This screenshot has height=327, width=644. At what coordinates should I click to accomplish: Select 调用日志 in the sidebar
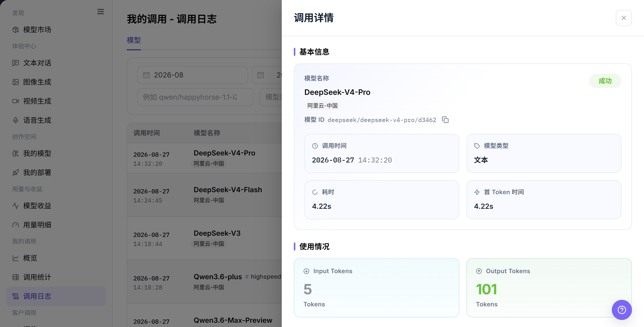(x=56, y=296)
